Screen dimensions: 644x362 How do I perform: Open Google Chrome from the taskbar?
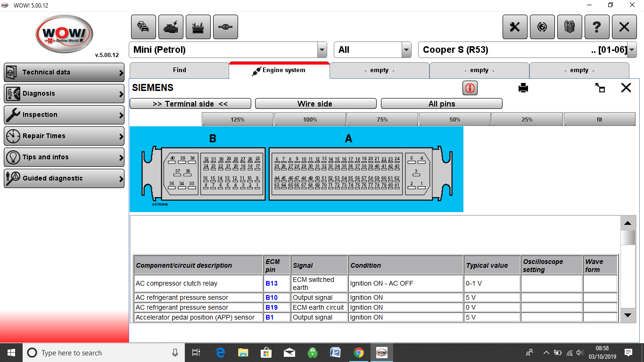[x=359, y=353]
